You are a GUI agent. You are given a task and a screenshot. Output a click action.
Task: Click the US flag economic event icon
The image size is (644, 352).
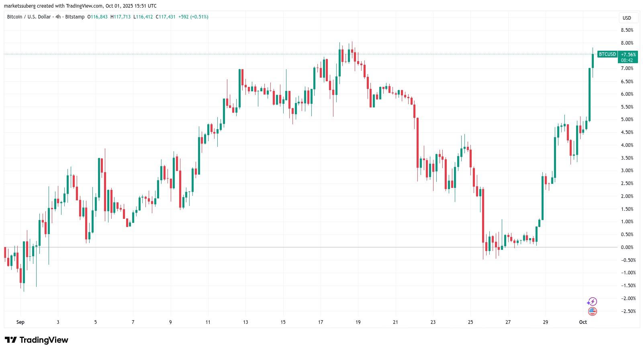pos(592,311)
